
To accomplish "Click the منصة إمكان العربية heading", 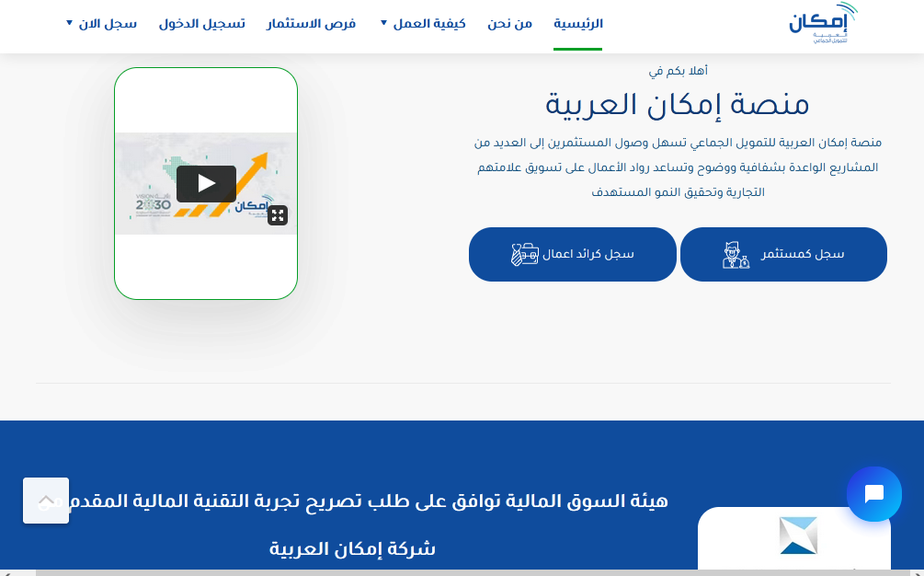I will (677, 104).
